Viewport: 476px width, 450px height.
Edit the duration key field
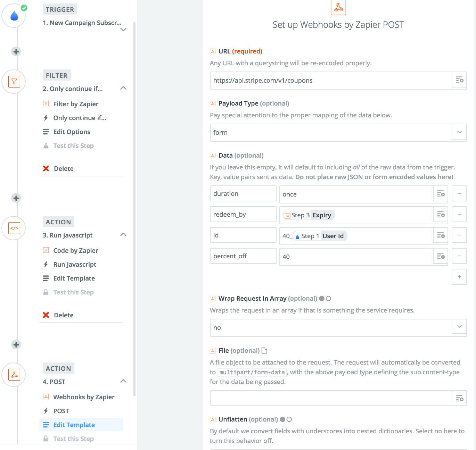(x=243, y=193)
